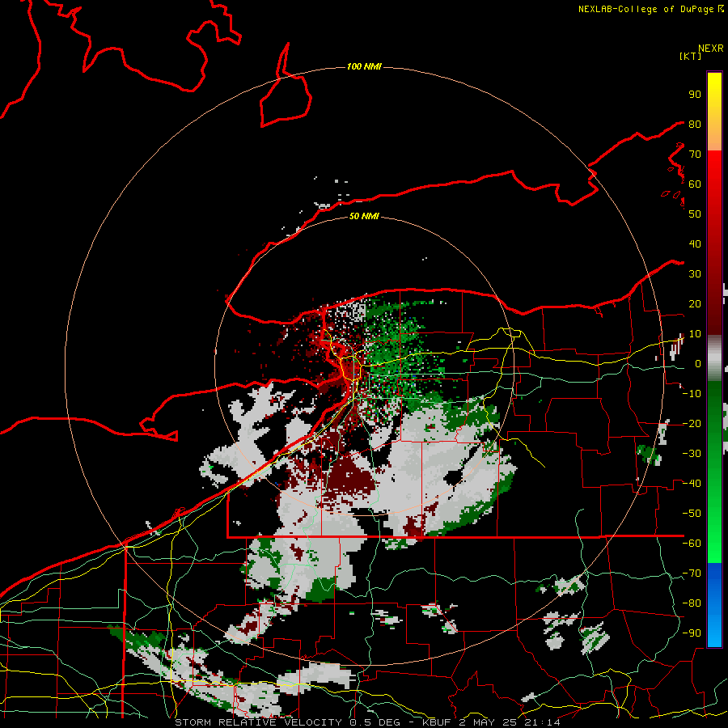Select the -90 knot scale label
This screenshot has height=728, width=728.
click(x=692, y=633)
